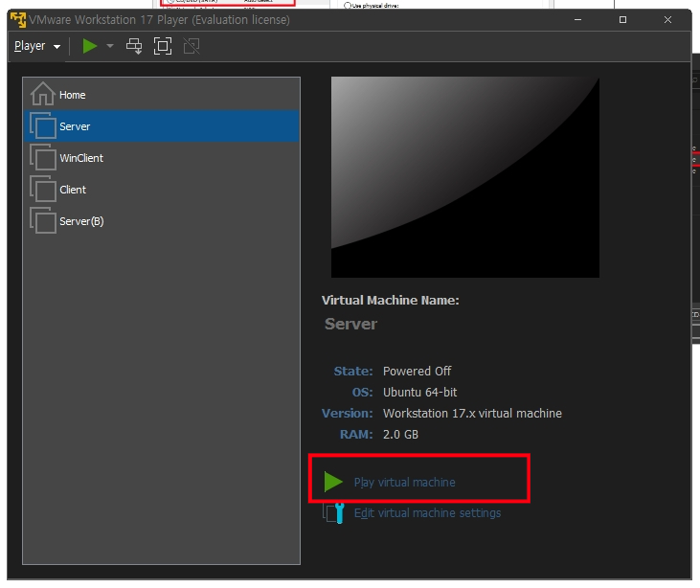
Task: Expand the power options arrow beside Play
Action: point(110,46)
